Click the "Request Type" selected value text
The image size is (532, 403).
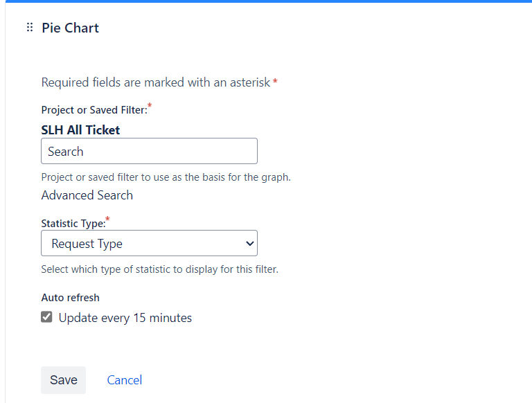[87, 244]
